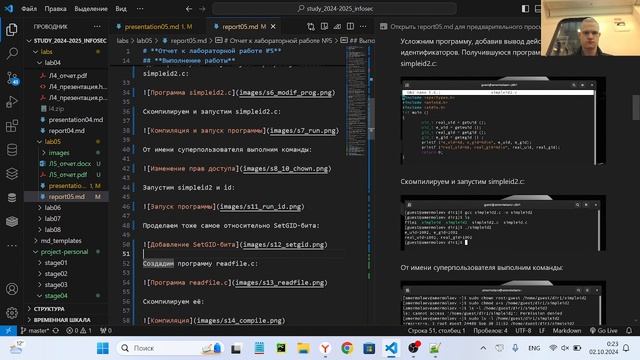Open Л5_отчет.docx file
Image resolution: width=640 pixels, height=360 pixels.
[66, 164]
